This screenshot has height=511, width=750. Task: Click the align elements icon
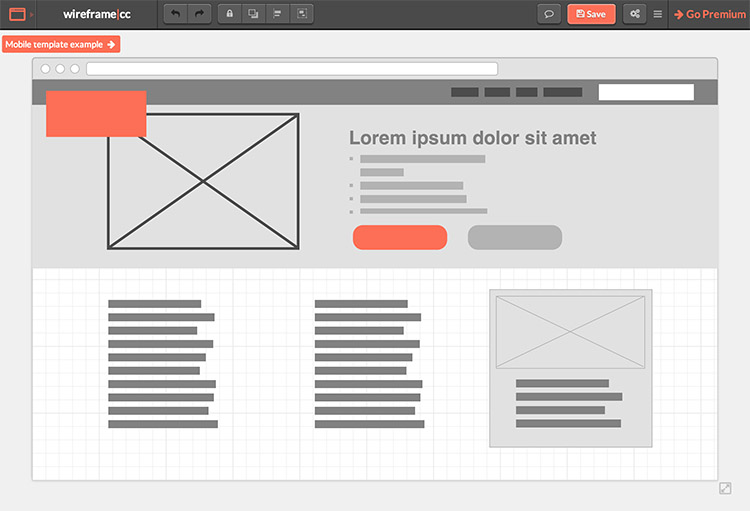point(277,14)
